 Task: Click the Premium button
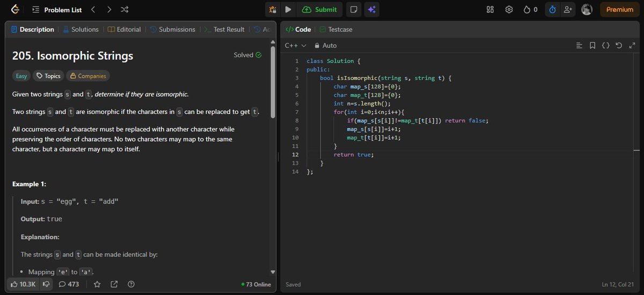click(x=620, y=9)
